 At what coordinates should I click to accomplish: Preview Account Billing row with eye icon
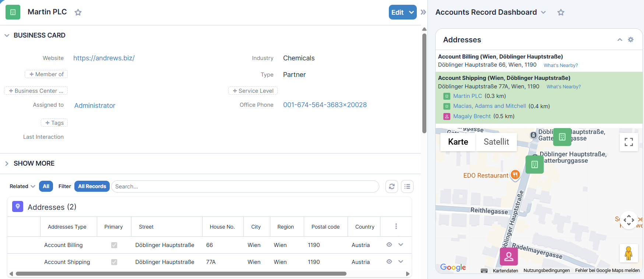pos(389,245)
